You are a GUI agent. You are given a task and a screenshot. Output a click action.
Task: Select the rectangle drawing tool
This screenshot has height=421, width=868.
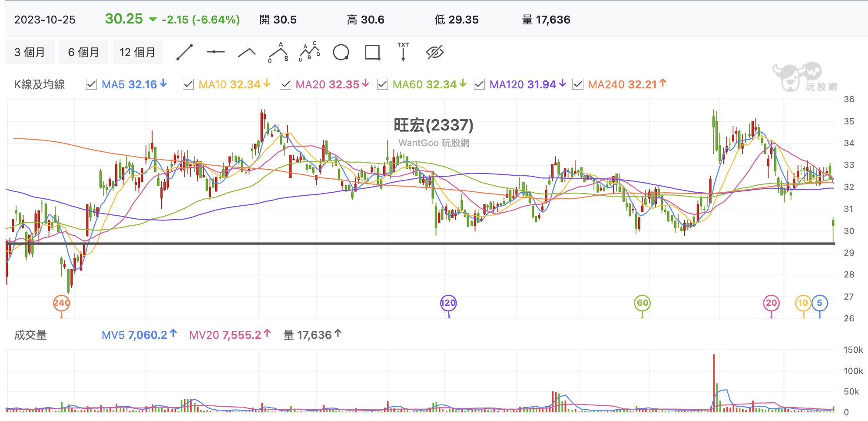tap(372, 52)
